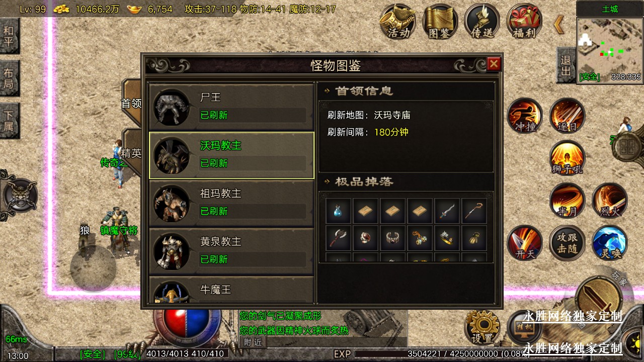Switch to the 精英 tab
Viewport: 644px width, 362px height.
(x=132, y=153)
